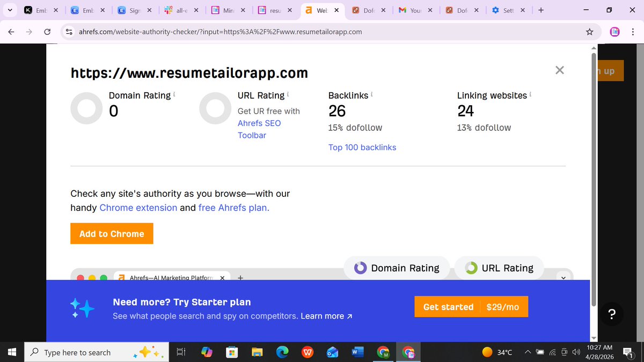Open site information icon in address bar
The width and height of the screenshot is (644, 362).
[69, 32]
